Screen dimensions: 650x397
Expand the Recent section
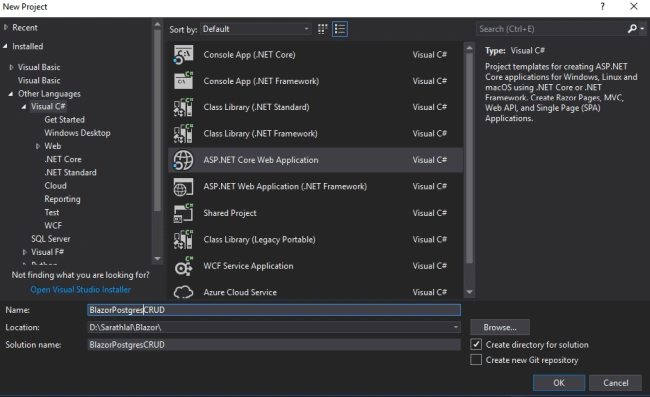pyautogui.click(x=6, y=27)
